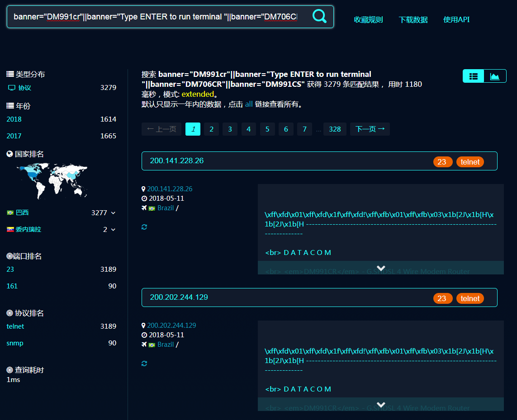Viewport: 517px width, 420px height.
Task: Click port 23 badge on 200.141.228.26
Action: (x=442, y=162)
